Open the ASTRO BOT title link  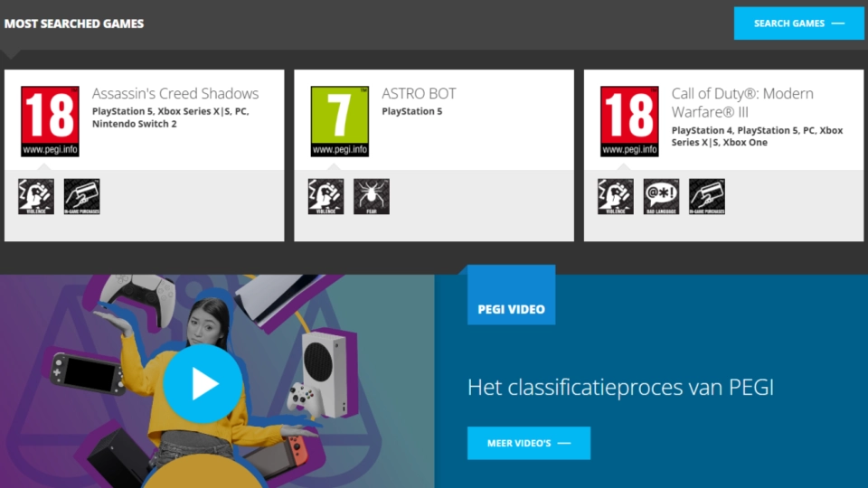419,93
